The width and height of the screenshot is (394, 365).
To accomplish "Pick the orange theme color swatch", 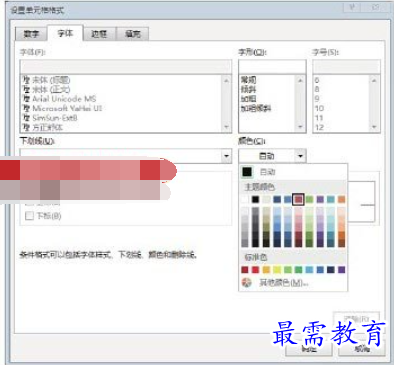I will pos(342,199).
